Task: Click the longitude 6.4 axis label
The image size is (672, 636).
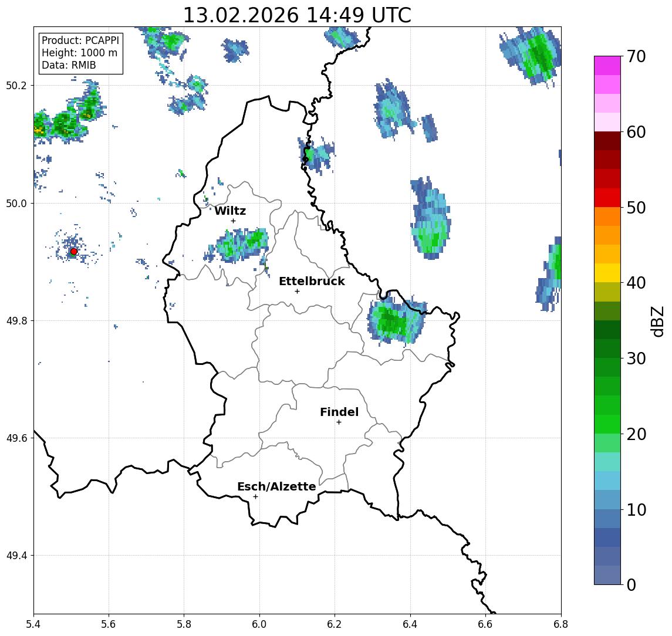Action: click(x=411, y=624)
